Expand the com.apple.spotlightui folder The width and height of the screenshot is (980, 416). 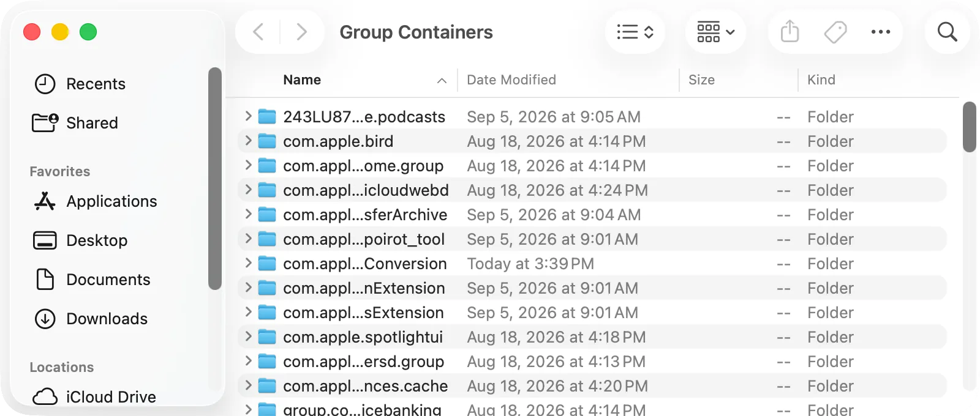[x=248, y=336]
